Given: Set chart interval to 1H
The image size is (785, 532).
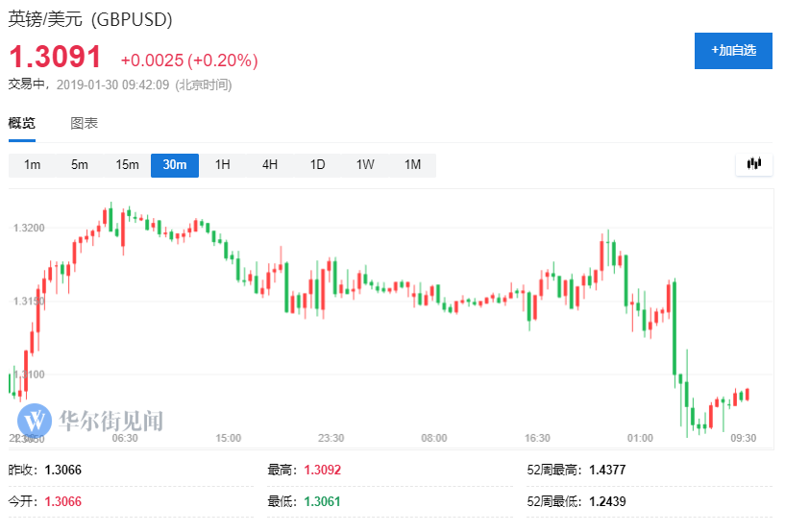Looking at the screenshot, I should pos(222,164).
